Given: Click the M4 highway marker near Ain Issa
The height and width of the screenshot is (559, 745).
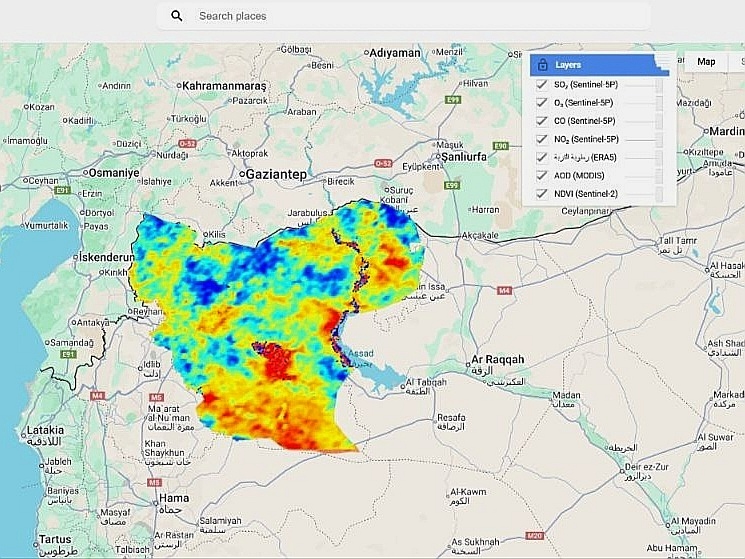Looking at the screenshot, I should [x=504, y=290].
